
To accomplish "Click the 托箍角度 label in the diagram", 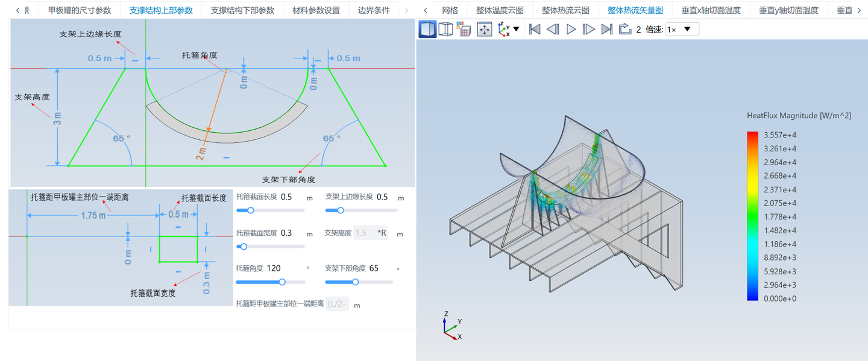I will pos(199,55).
